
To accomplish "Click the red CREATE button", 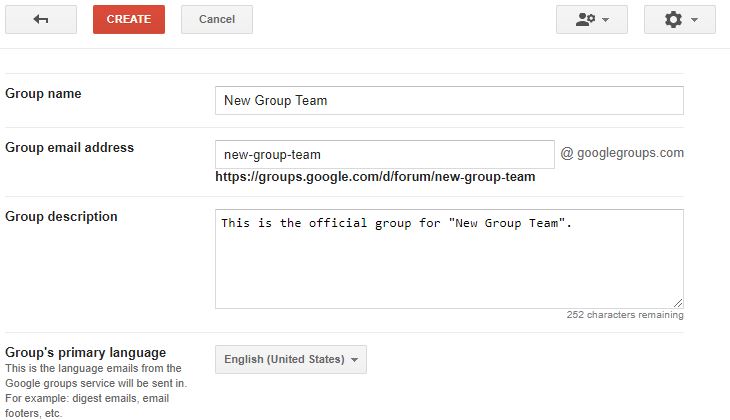I will 129,20.
